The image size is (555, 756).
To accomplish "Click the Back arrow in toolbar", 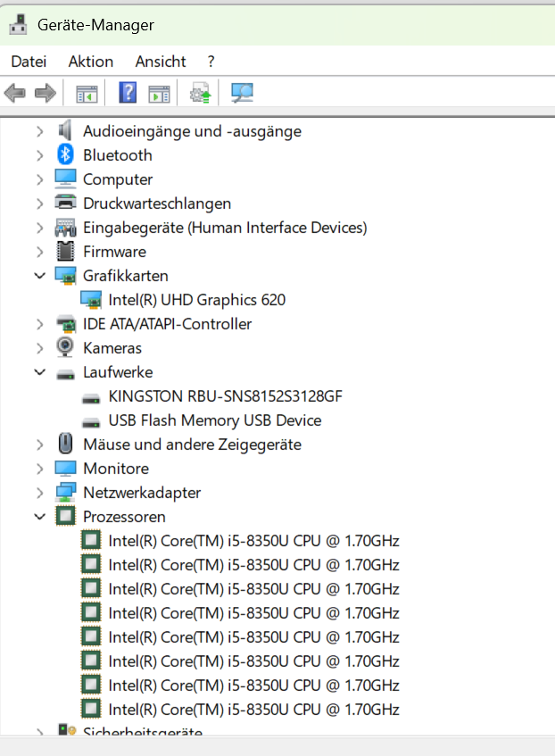I will tap(15, 93).
